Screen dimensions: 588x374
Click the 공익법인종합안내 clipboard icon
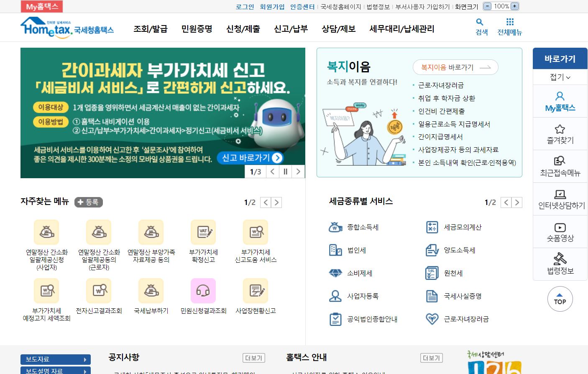pos(335,319)
